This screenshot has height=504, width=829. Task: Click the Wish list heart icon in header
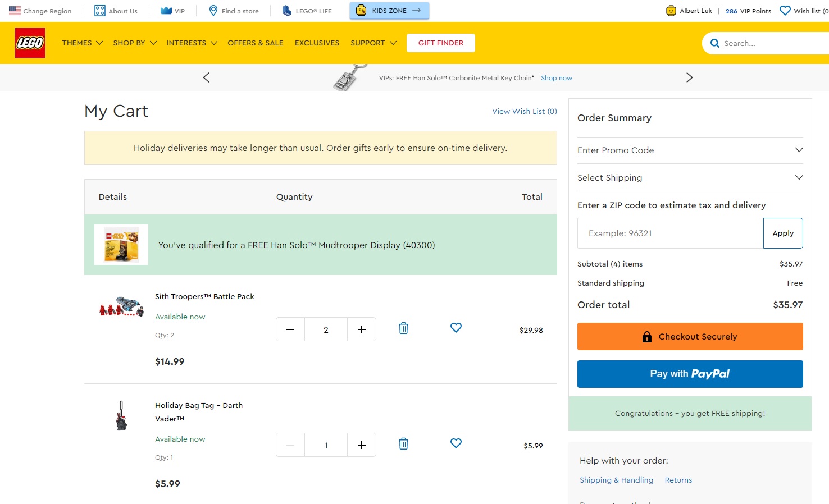click(x=785, y=11)
